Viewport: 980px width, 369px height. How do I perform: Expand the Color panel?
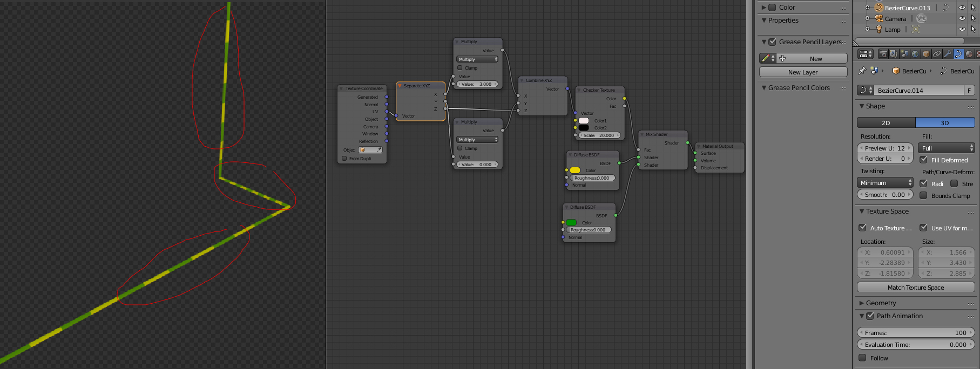point(764,8)
